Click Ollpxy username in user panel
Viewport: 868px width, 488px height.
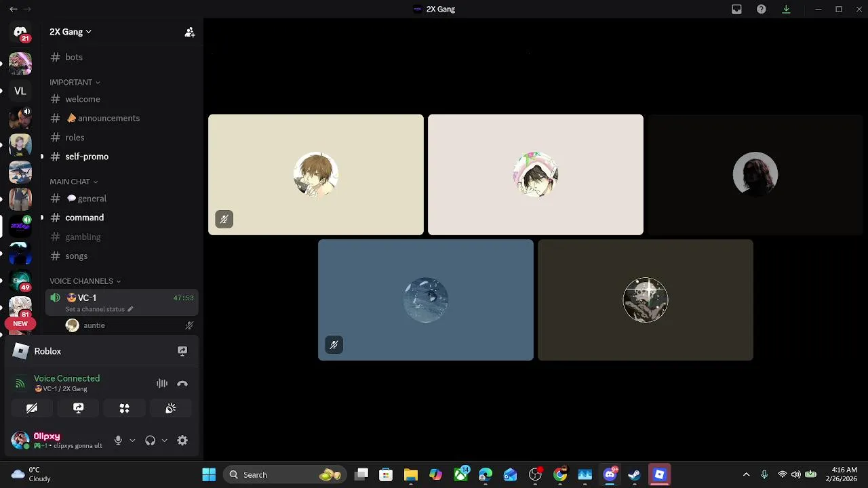click(47, 436)
